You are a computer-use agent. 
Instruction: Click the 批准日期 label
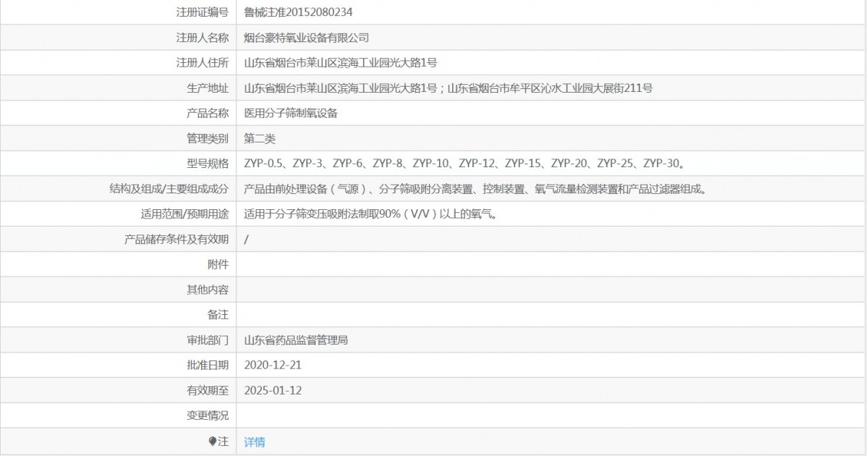pos(208,366)
